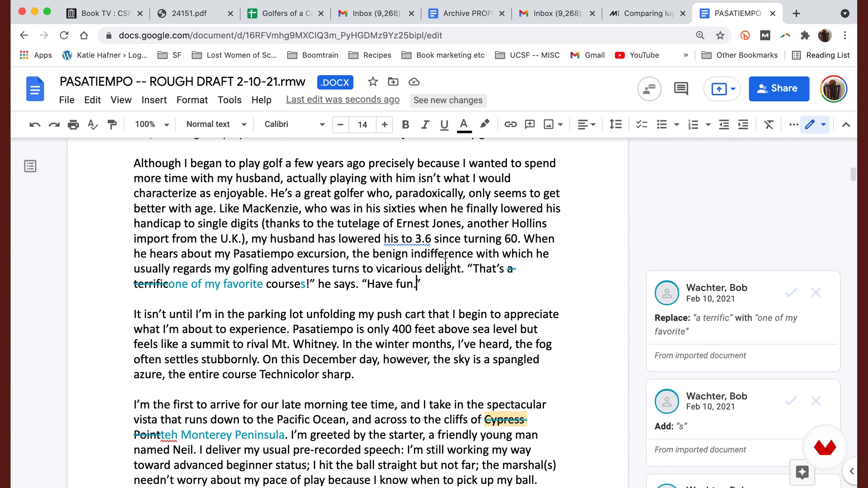The height and width of the screenshot is (488, 868).
Task: Open the File menu
Action: tap(67, 100)
